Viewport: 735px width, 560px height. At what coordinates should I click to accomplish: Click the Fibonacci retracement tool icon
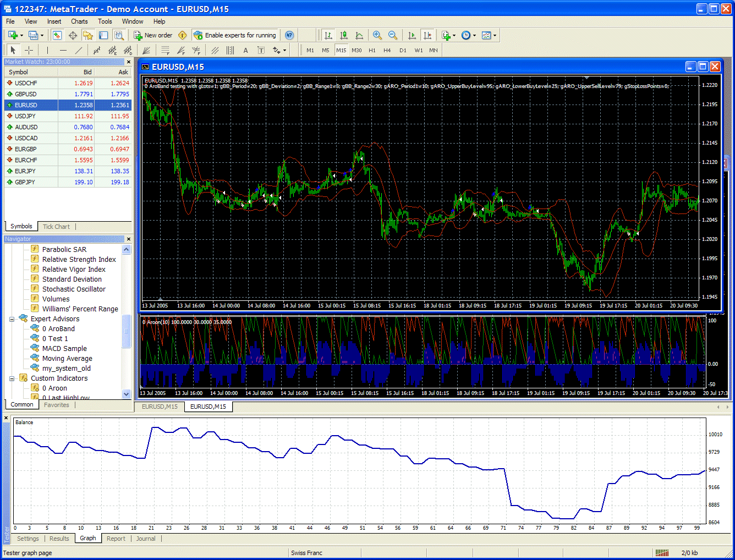pos(165,50)
